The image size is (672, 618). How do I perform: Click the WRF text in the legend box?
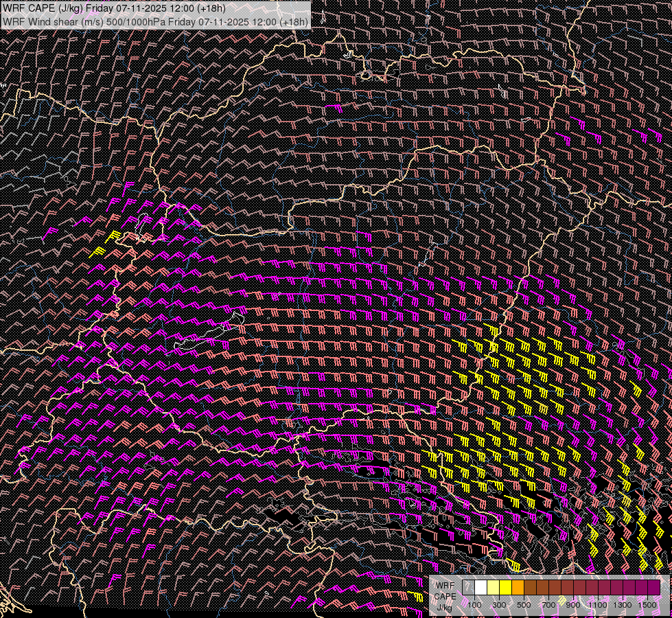point(445,586)
